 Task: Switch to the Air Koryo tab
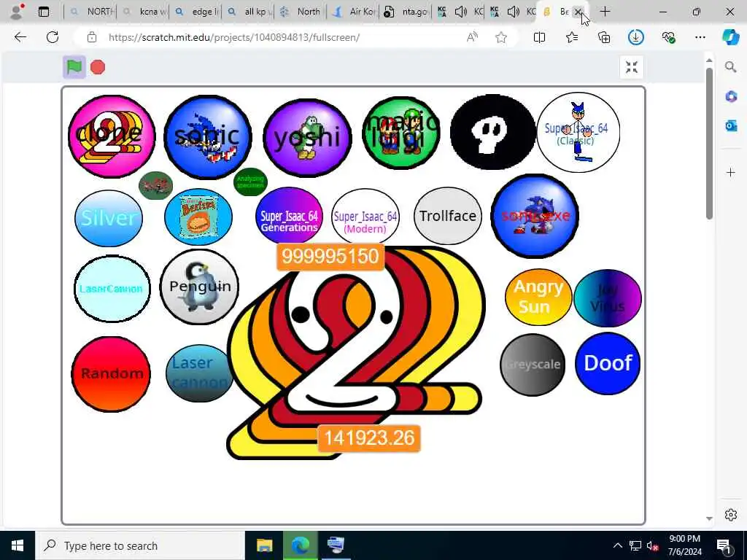pos(352,12)
